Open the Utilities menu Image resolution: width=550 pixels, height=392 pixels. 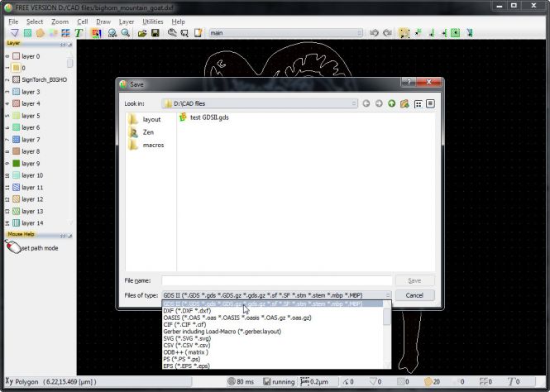click(153, 22)
